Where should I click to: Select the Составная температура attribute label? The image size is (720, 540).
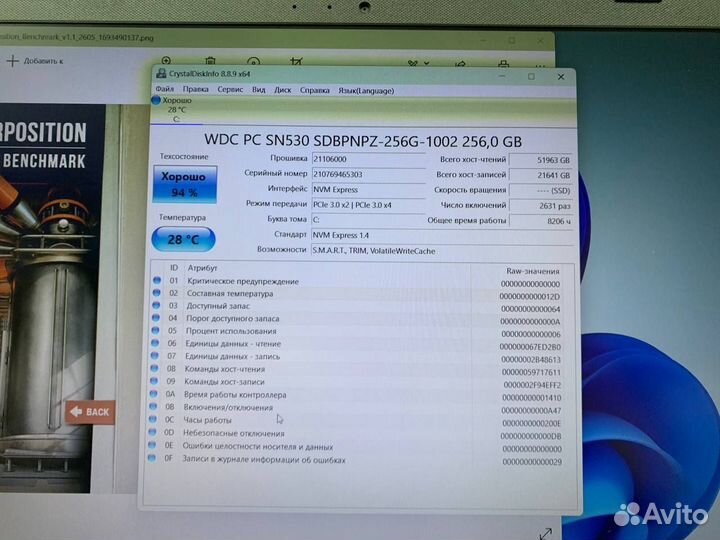tap(230, 293)
